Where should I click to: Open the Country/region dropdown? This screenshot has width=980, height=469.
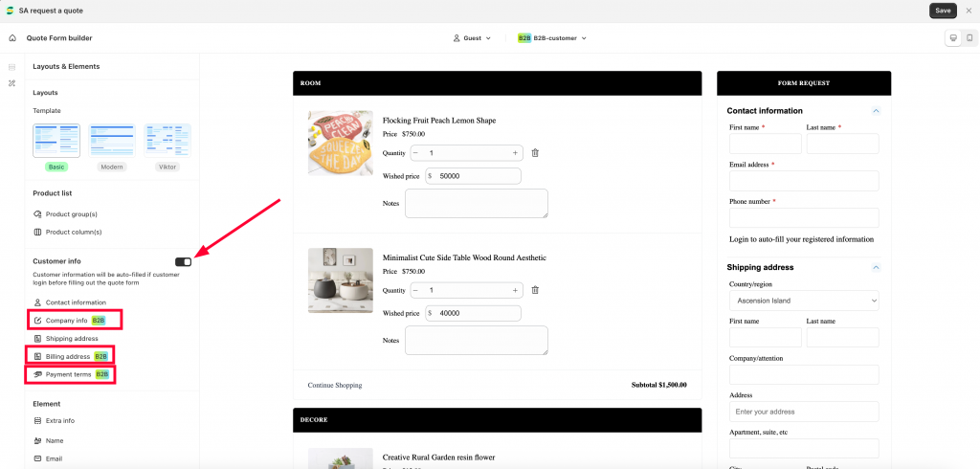804,301
